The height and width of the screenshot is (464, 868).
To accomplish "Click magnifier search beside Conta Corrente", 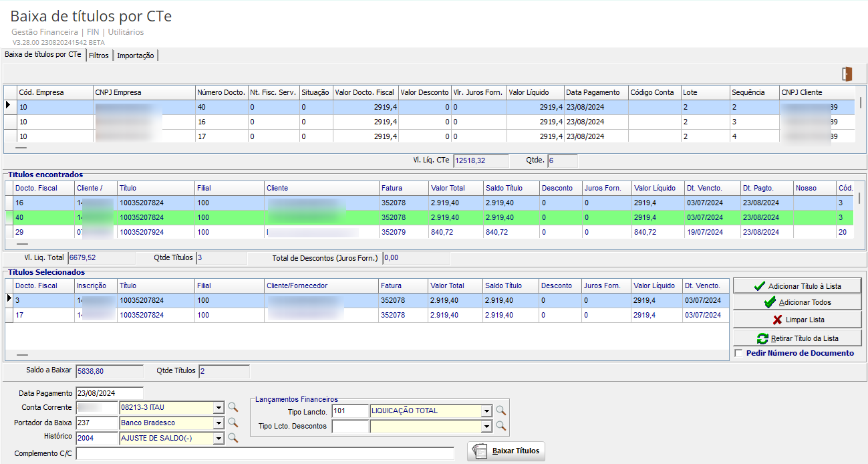I will click(x=233, y=407).
